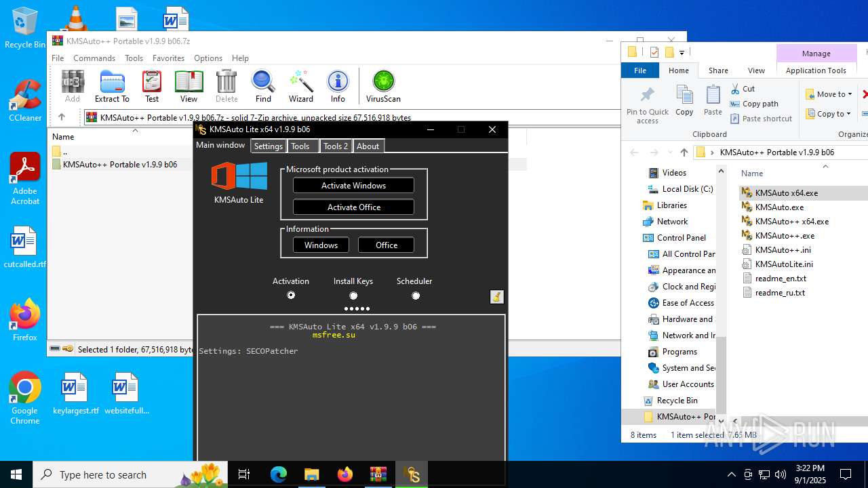
Task: Select readme_en.txt in file list
Action: (x=774, y=279)
